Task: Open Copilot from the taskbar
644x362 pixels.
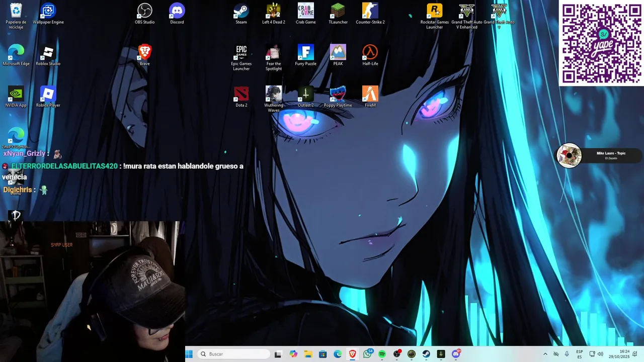Action: (x=293, y=354)
